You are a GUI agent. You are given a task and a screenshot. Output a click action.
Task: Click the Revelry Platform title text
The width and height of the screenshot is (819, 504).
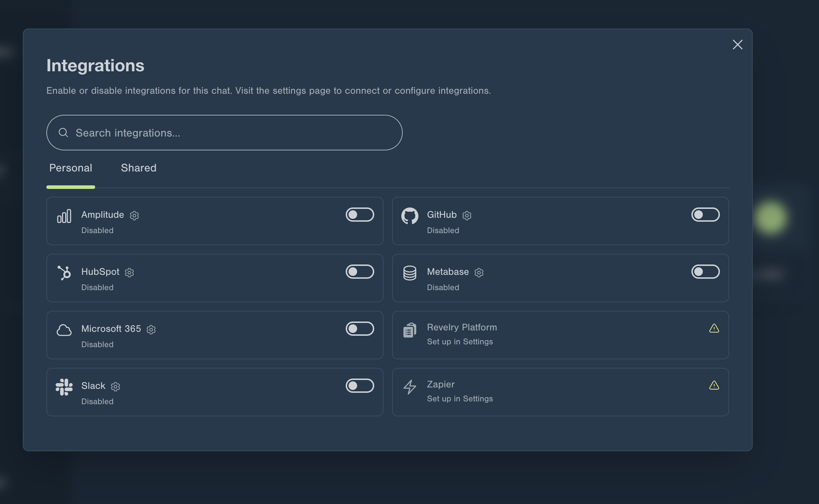click(462, 327)
